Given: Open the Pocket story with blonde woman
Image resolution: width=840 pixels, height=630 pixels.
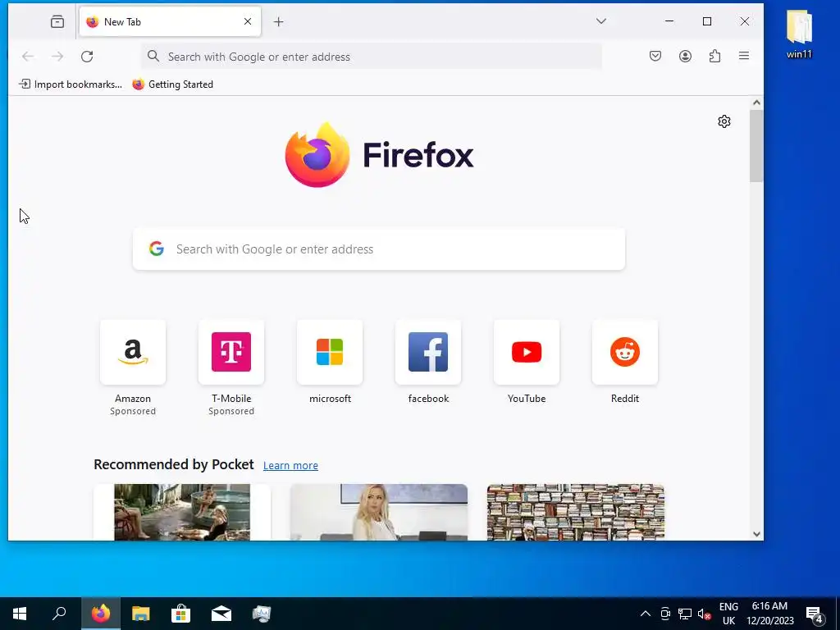Looking at the screenshot, I should point(379,512).
